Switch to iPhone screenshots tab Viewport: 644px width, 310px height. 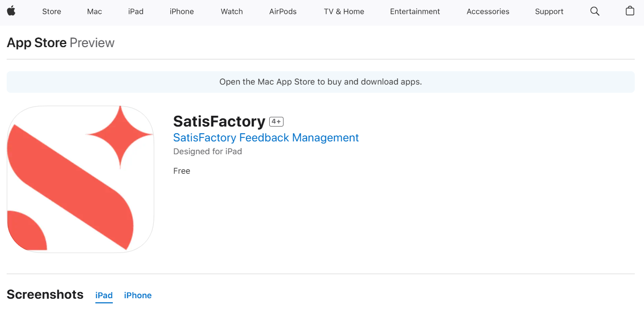click(x=138, y=295)
